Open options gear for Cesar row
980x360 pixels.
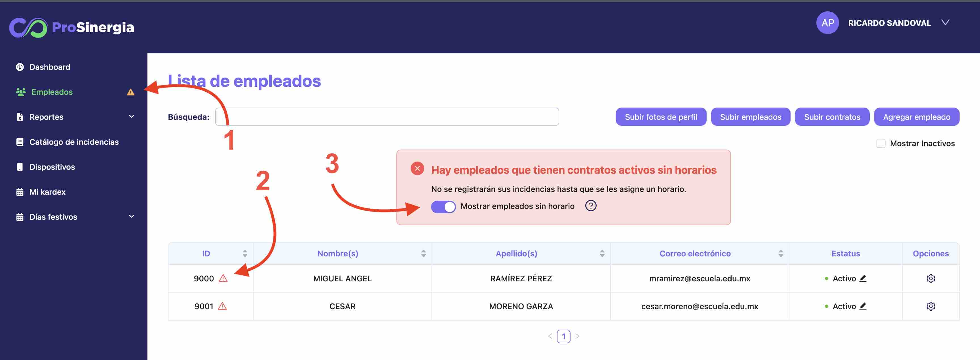pyautogui.click(x=931, y=306)
